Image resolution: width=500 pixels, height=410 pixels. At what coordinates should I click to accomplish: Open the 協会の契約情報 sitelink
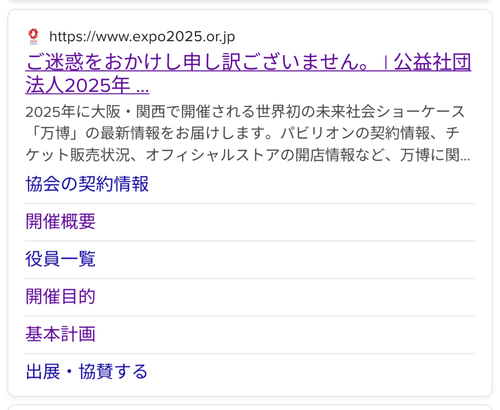click(87, 184)
